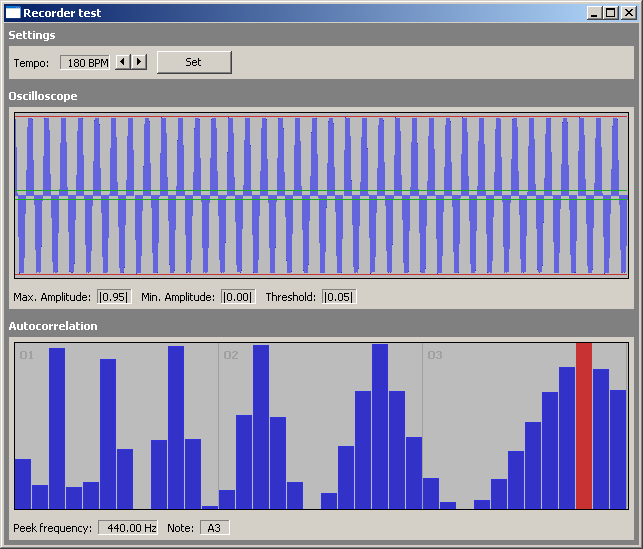Screen dimensions: 643x549
Task: Increase tempo with the right arrow
Action: (x=138, y=62)
